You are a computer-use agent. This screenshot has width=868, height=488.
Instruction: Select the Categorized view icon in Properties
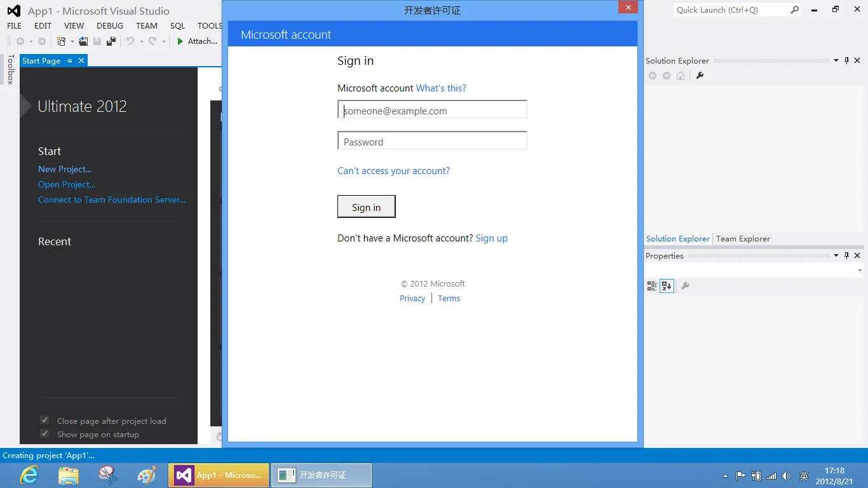click(x=652, y=286)
